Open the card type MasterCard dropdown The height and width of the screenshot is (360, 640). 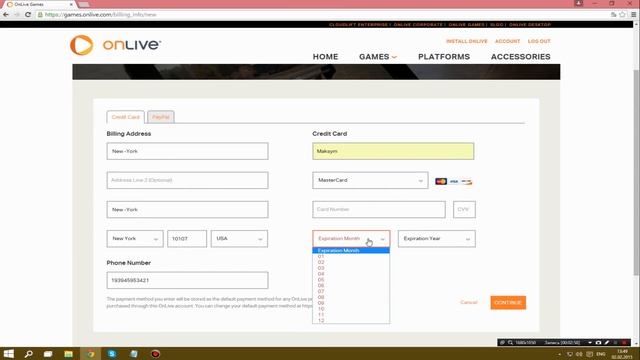[x=370, y=180]
